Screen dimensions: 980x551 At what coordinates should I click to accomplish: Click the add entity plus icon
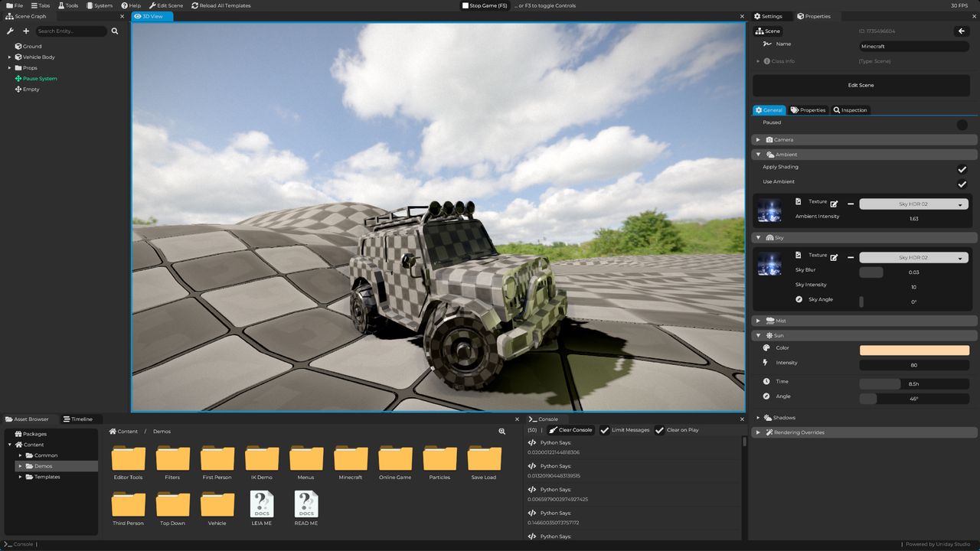click(26, 31)
